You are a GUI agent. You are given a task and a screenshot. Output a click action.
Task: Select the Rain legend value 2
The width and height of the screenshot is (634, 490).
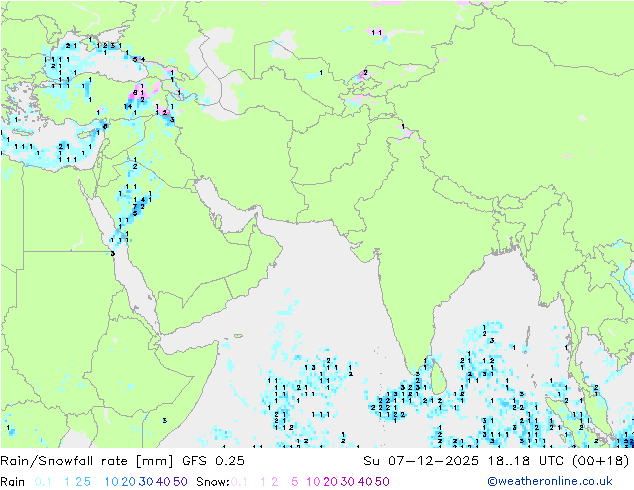click(78, 482)
